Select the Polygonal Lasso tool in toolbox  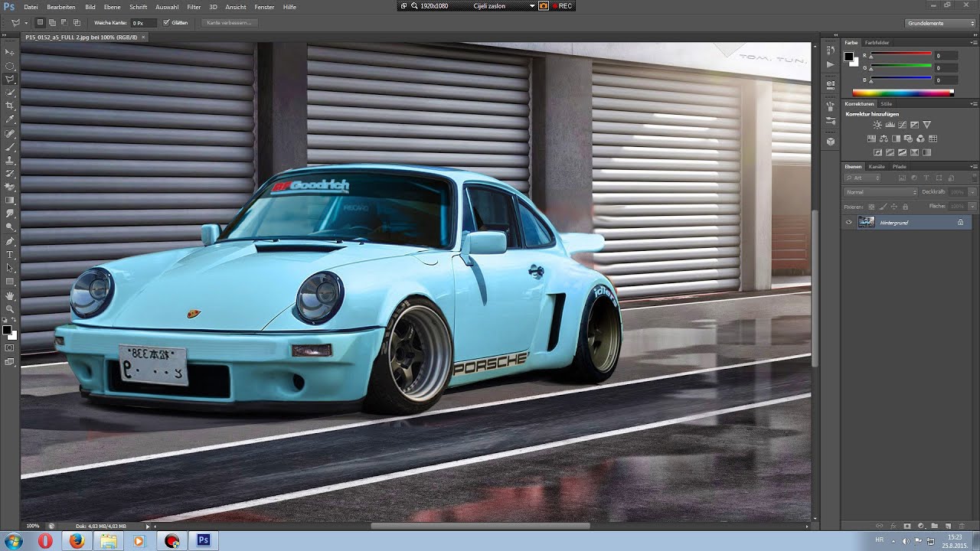click(10, 79)
